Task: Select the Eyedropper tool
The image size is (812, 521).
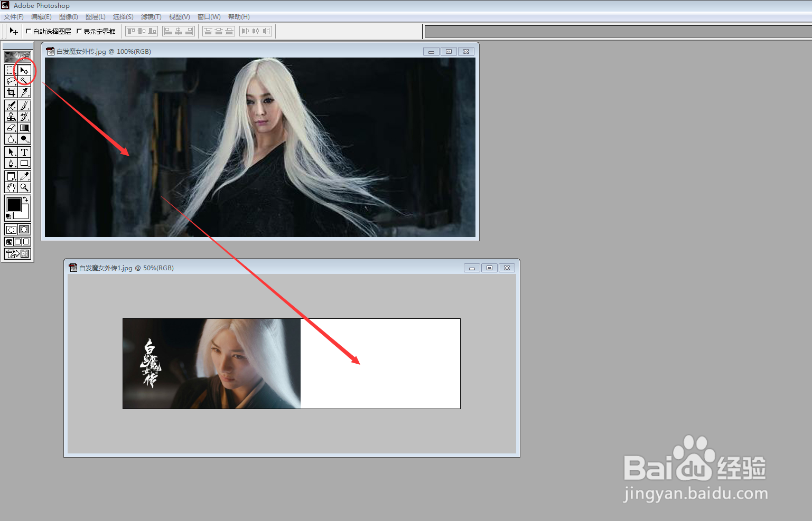Action: (24, 176)
